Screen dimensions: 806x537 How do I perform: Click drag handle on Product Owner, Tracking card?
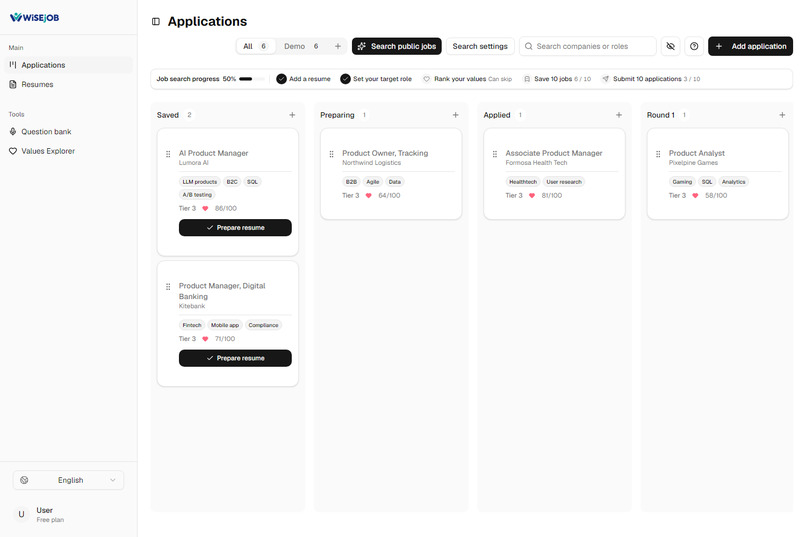coord(332,154)
